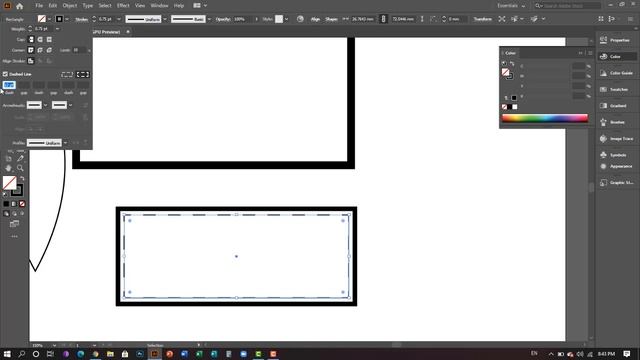
Task: Click the Change Screen Mode icon in toolbar
Action: click(x=14, y=224)
